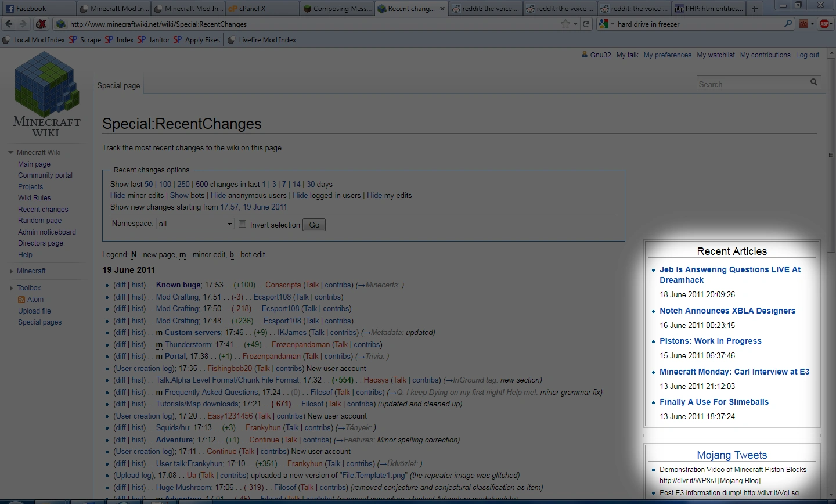Open the Livefire Mod Index bookmark
Screen dimensions: 836x504
click(x=262, y=40)
